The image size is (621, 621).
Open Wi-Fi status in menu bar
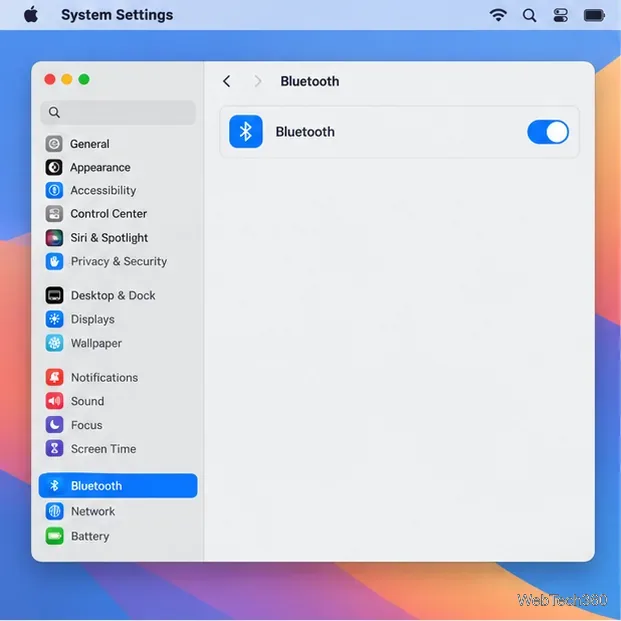click(x=498, y=15)
